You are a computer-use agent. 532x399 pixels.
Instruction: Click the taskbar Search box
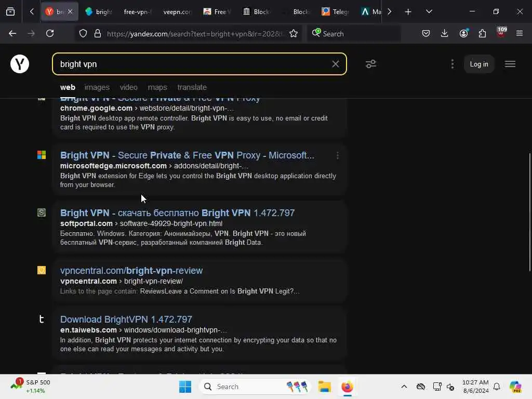(255, 387)
